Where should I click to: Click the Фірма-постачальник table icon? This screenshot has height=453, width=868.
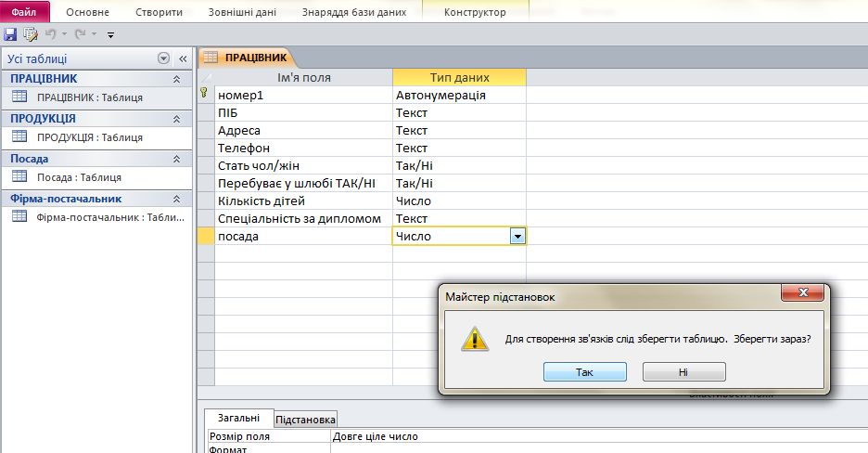[x=19, y=216]
